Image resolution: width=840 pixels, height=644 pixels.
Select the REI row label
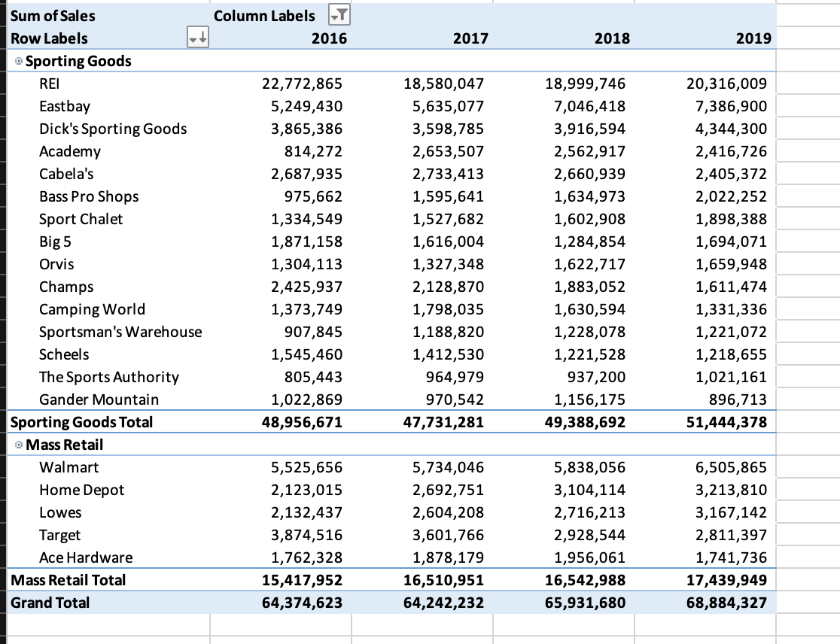coord(49,84)
